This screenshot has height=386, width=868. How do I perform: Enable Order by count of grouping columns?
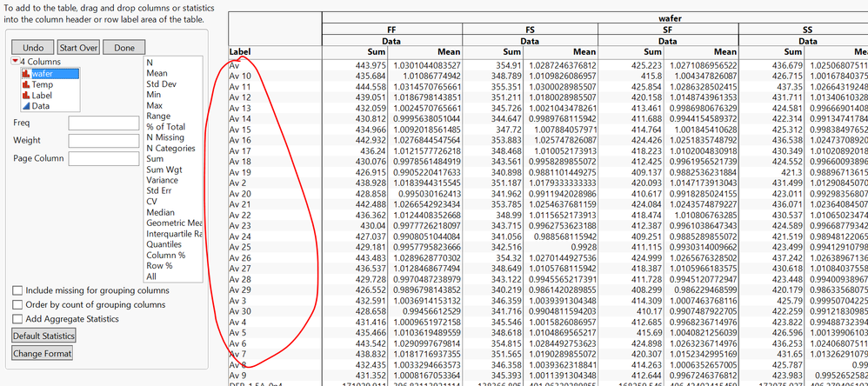tap(17, 304)
